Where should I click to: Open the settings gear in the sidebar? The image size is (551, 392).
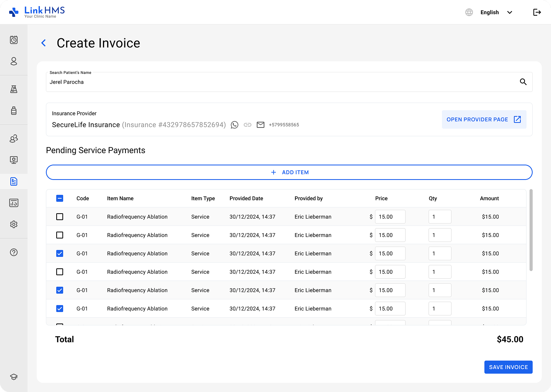pos(14,224)
